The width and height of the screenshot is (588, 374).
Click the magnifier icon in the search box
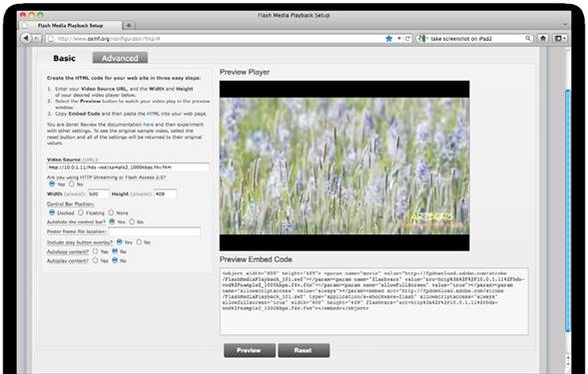(x=528, y=38)
